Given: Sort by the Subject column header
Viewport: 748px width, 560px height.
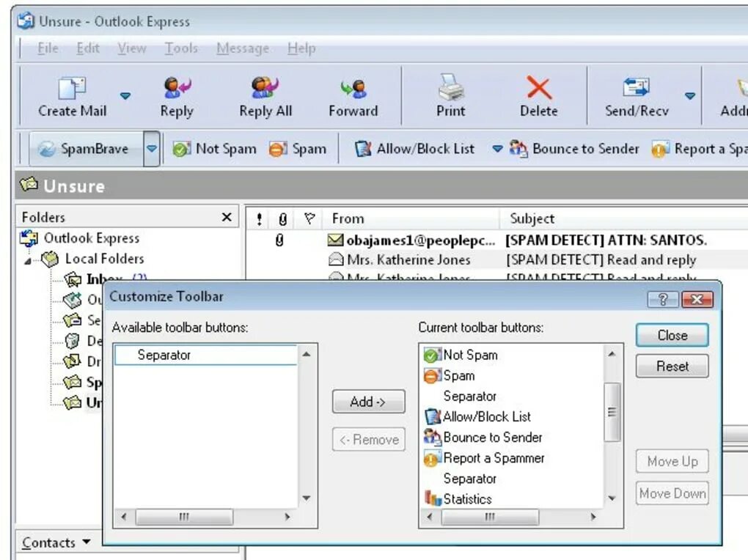Looking at the screenshot, I should coord(624,219).
